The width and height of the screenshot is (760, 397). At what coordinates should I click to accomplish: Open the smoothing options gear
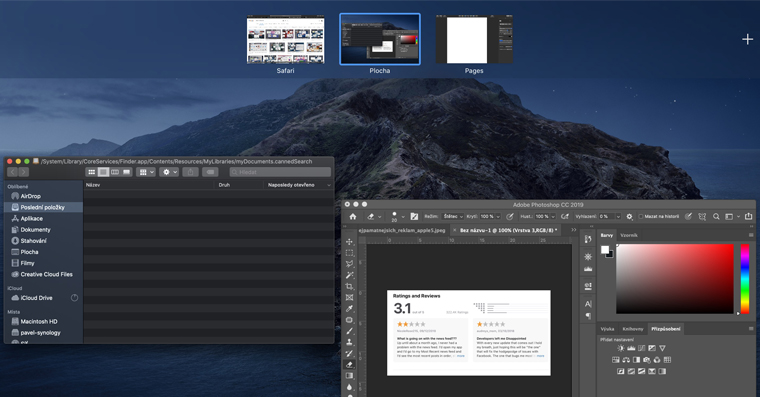(x=630, y=216)
